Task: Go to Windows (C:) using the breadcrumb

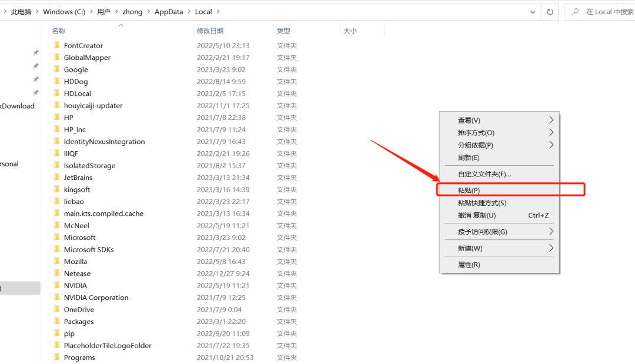Action: [x=64, y=11]
